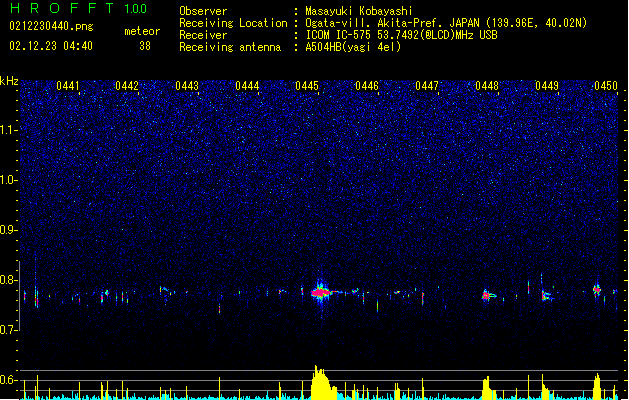Image resolution: width=629 pixels, height=400 pixels.
Task: Click the meteor echo just after 0449
Action: (546, 296)
